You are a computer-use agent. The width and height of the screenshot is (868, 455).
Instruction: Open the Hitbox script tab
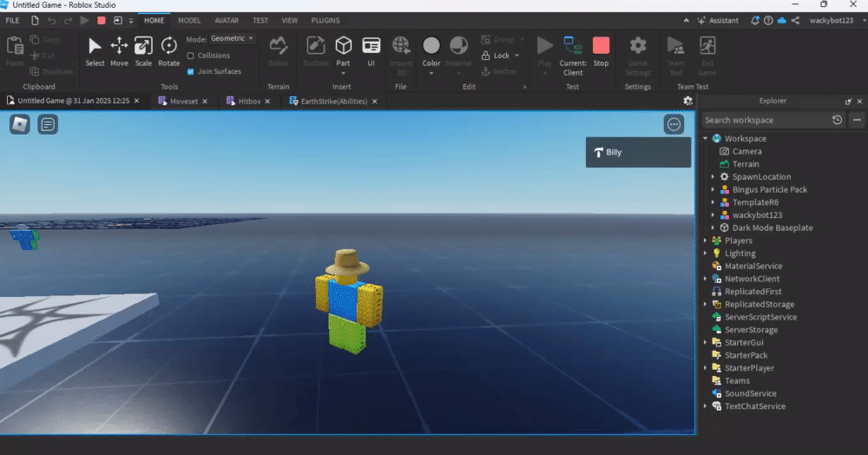point(249,102)
